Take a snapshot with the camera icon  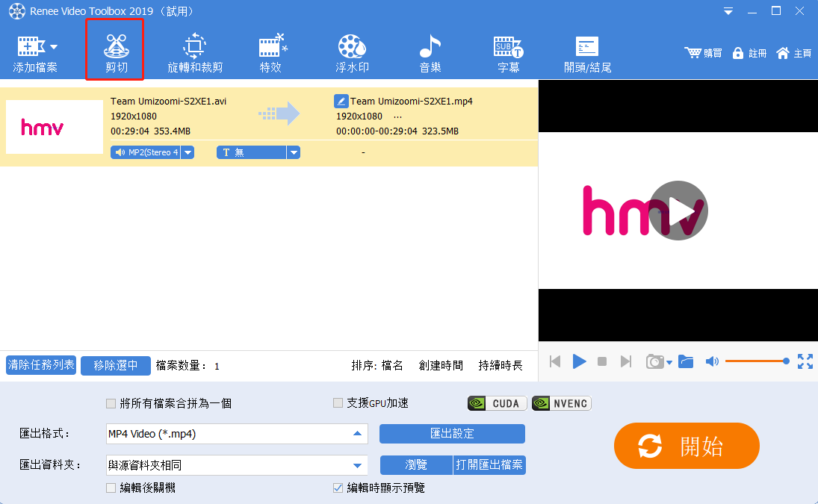point(654,361)
